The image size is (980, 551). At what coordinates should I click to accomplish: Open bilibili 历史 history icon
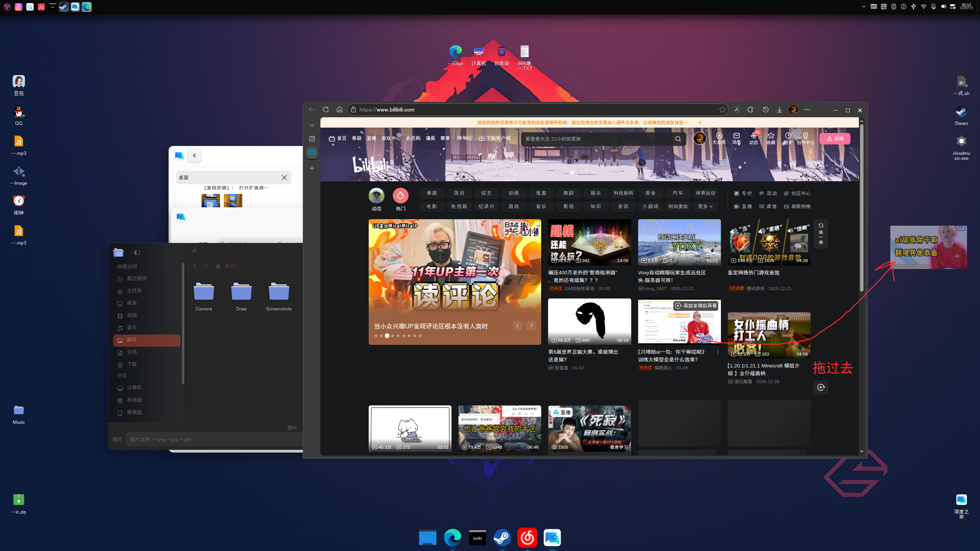[788, 138]
